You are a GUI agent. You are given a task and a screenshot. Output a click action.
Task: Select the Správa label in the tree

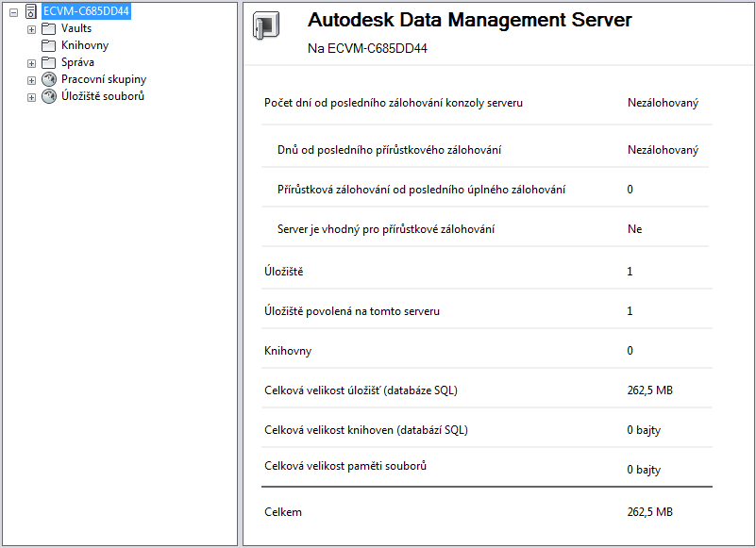[x=77, y=62]
